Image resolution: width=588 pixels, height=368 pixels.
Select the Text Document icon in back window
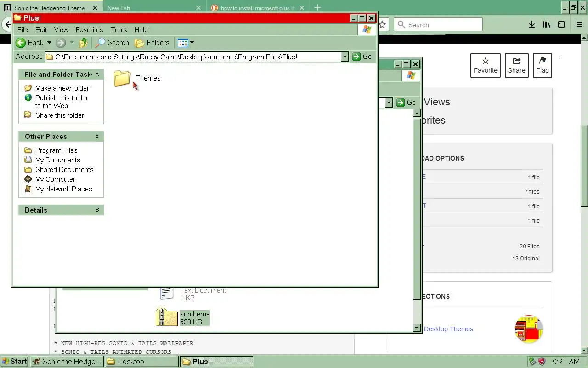[x=166, y=293]
